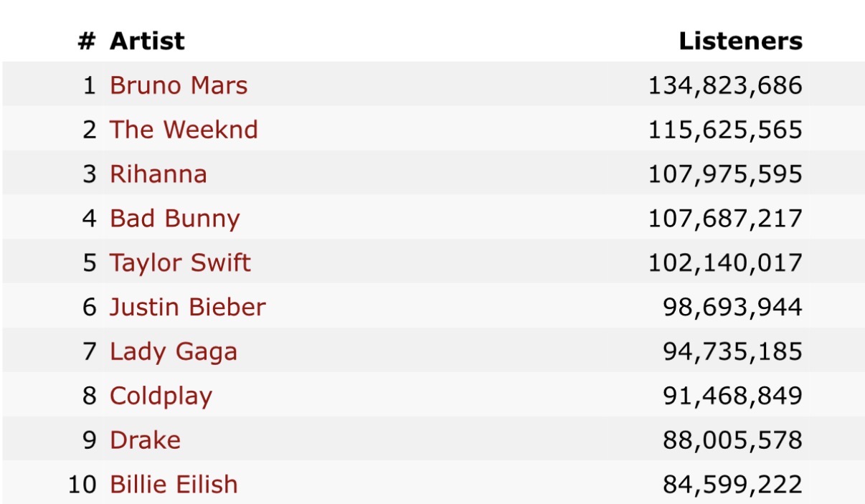Screen dimensions: 865x504
Task: Click the Listeners column header
Action: click(x=740, y=41)
